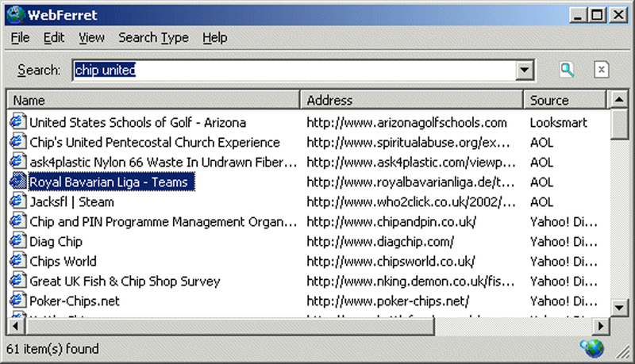Click the 61 item(s) found status text
The image size is (635, 364).
(52, 349)
